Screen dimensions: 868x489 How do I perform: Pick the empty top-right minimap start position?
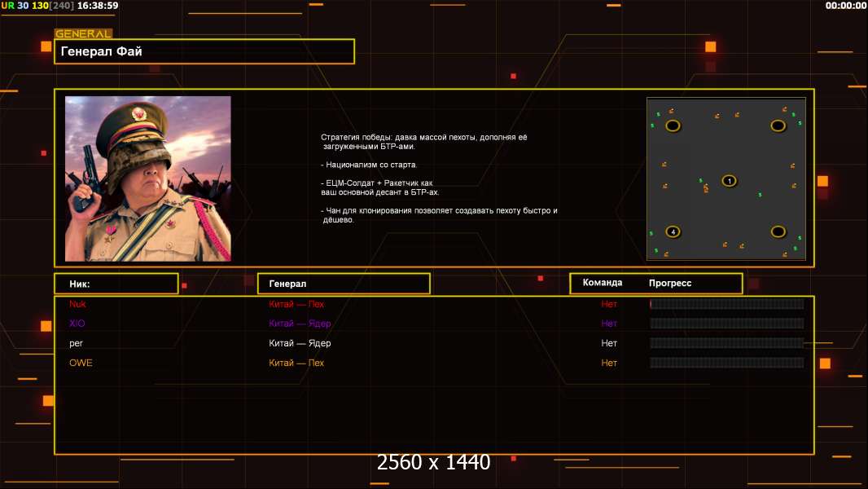click(778, 126)
